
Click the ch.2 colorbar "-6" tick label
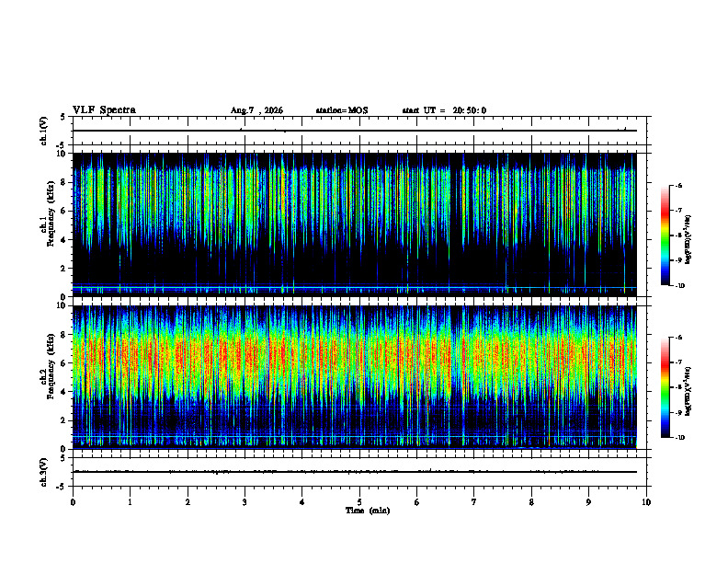tap(679, 338)
